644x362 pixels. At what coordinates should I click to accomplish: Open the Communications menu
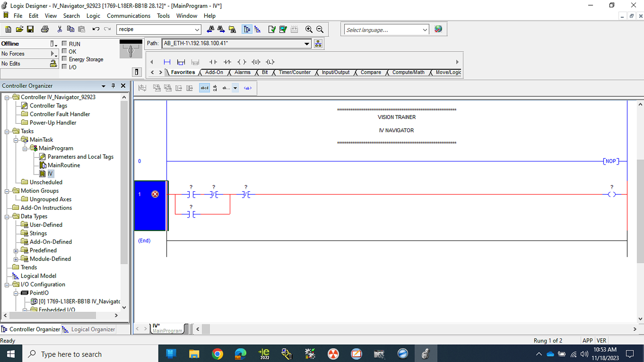[x=128, y=16]
